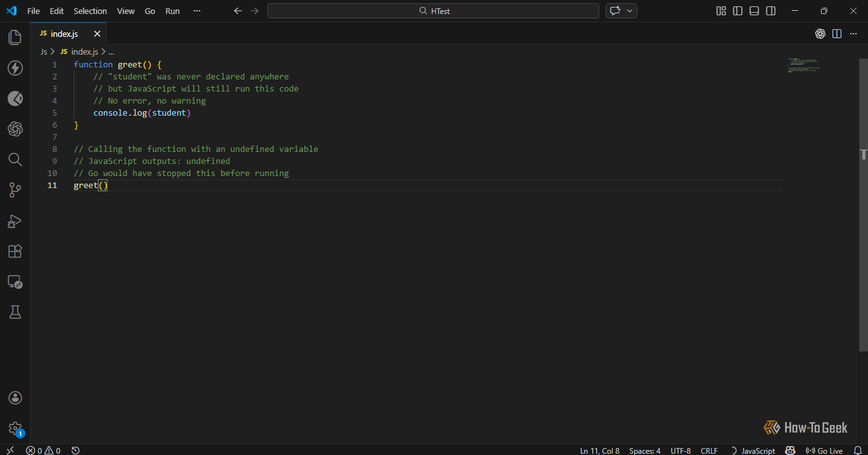Change the UTF-8 file encoding
868x455 pixels.
tap(681, 451)
